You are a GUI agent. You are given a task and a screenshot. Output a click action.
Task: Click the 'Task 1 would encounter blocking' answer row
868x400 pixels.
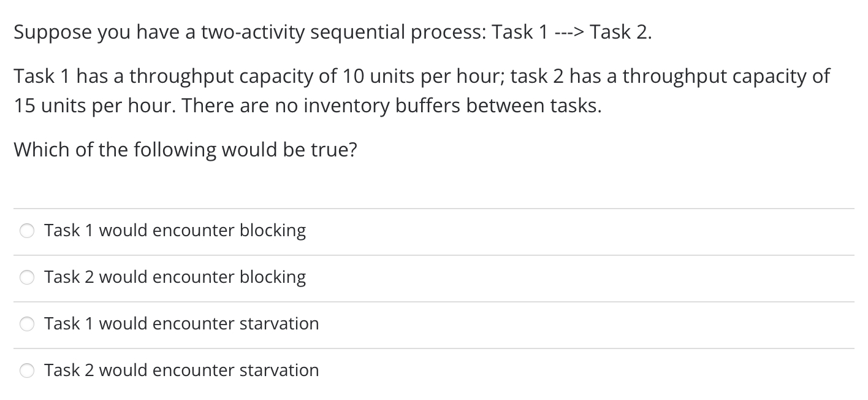click(x=175, y=231)
